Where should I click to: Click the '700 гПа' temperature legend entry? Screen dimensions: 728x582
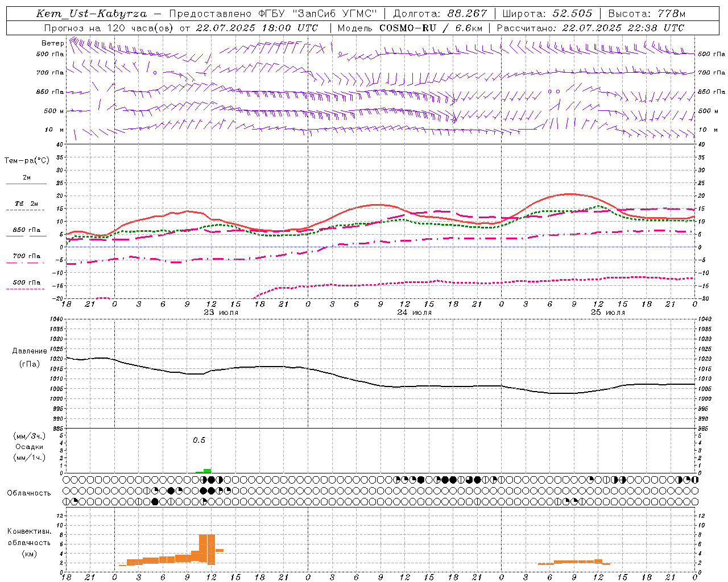pyautogui.click(x=26, y=256)
